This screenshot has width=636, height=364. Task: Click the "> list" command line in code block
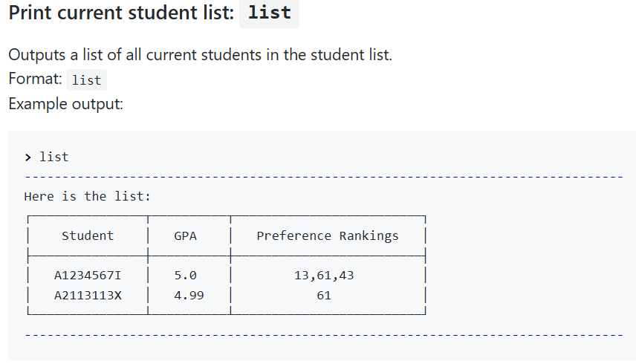[x=53, y=157]
